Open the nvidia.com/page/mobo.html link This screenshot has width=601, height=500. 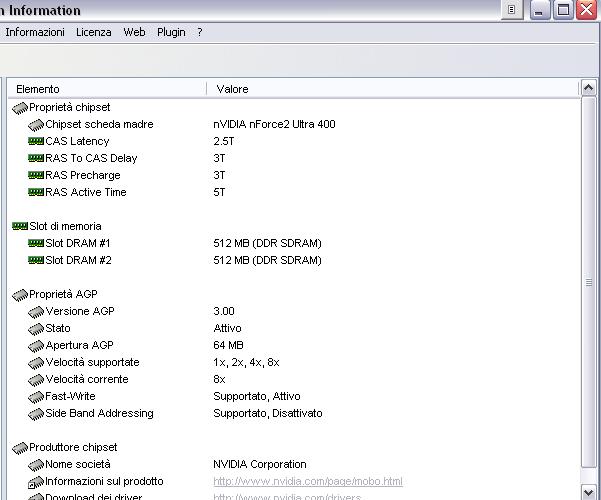click(308, 482)
